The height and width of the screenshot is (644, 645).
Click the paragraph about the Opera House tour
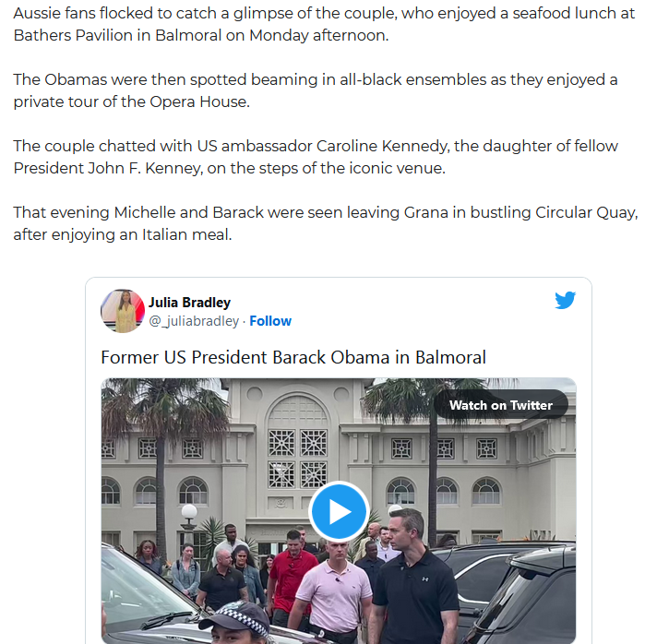tap(316, 90)
